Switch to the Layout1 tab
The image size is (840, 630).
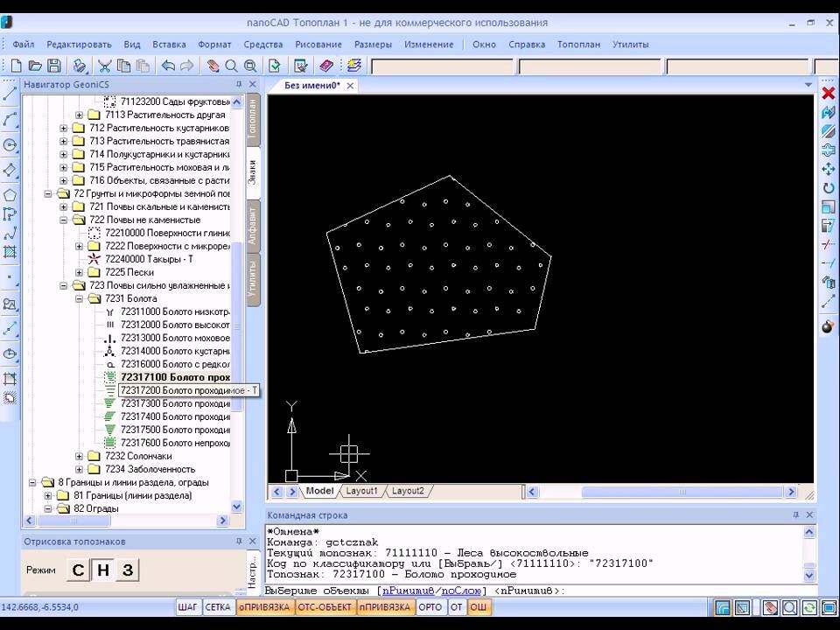point(361,491)
